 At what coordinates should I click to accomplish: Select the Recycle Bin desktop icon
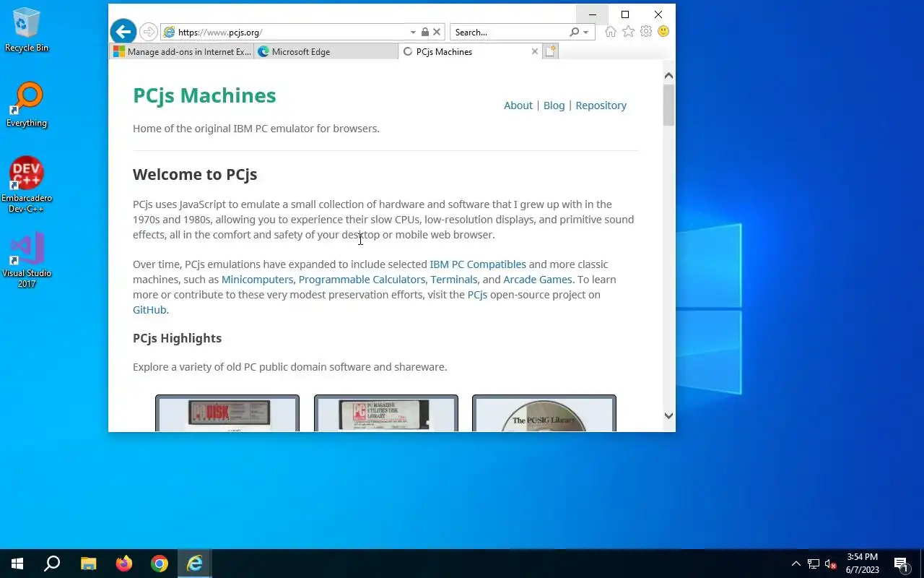click(x=27, y=30)
